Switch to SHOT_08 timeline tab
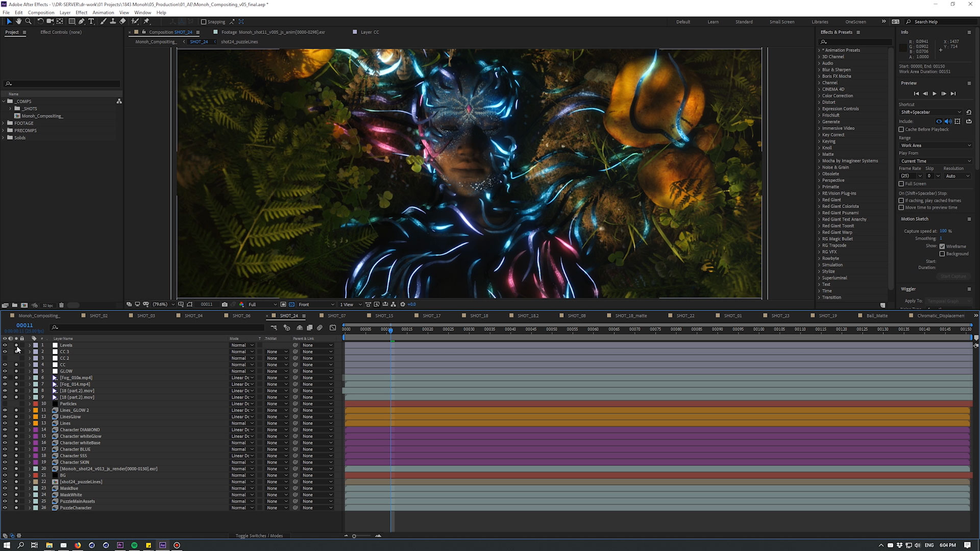This screenshot has width=980, height=551. coord(577,316)
